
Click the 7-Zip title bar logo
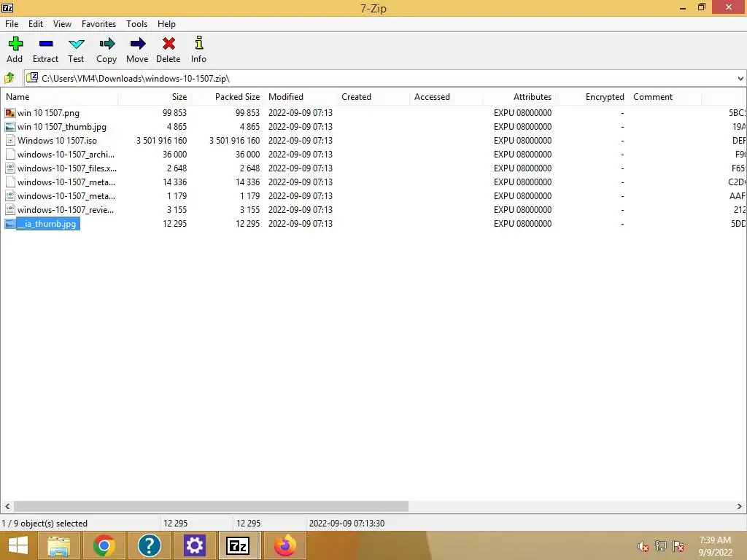tap(7, 7)
